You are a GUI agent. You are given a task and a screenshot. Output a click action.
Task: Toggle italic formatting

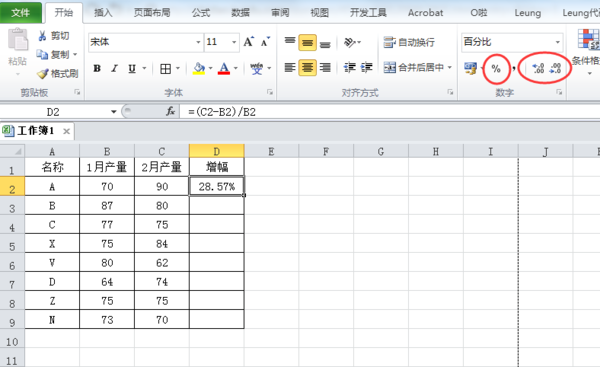pos(114,69)
